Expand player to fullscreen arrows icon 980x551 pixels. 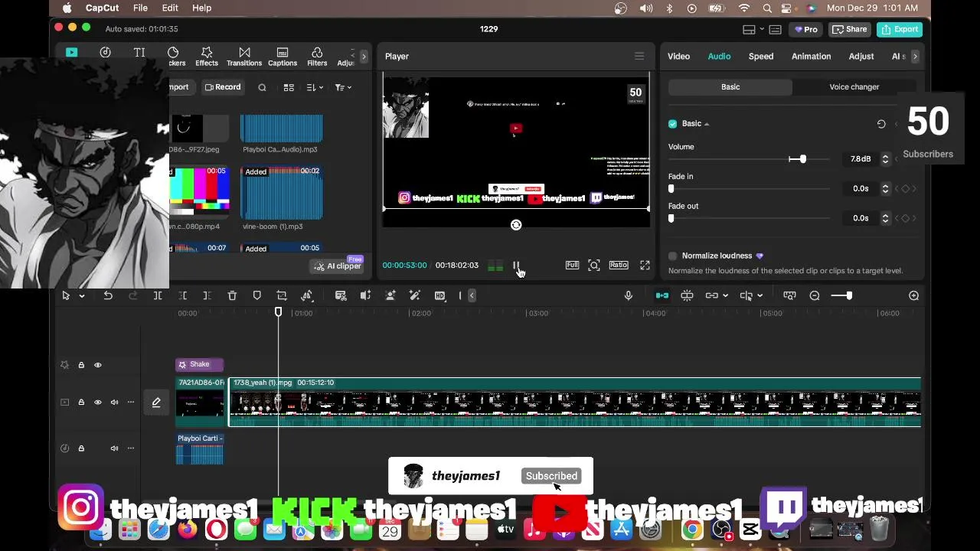point(645,265)
